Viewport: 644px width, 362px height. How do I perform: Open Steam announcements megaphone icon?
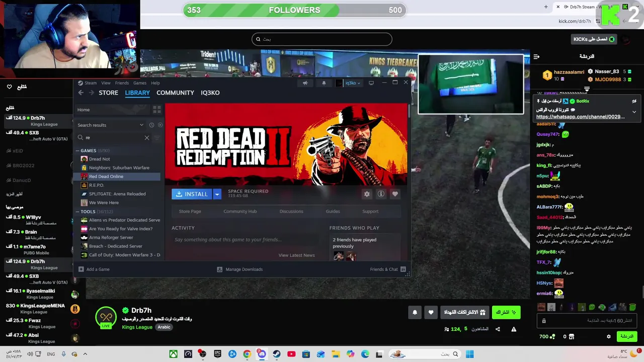tap(305, 83)
